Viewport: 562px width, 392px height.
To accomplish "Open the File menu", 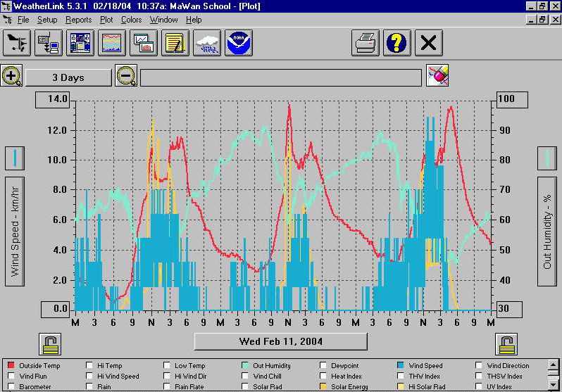I will click(23, 20).
